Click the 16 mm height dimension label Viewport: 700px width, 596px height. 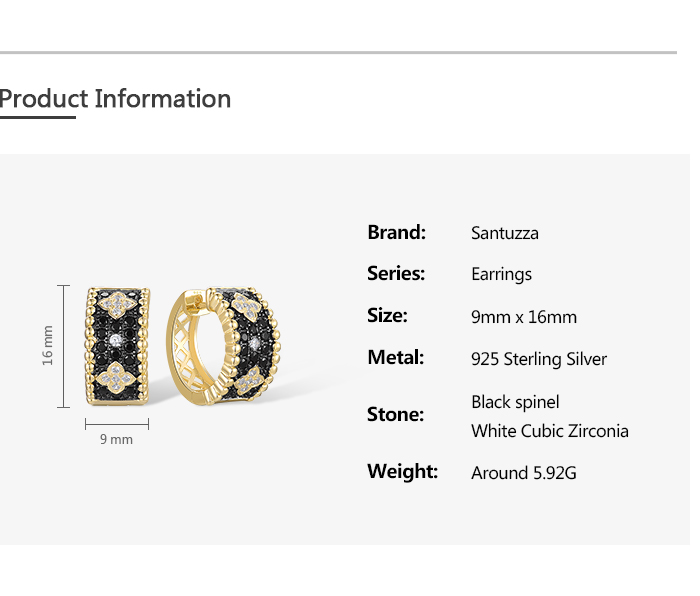(47, 345)
